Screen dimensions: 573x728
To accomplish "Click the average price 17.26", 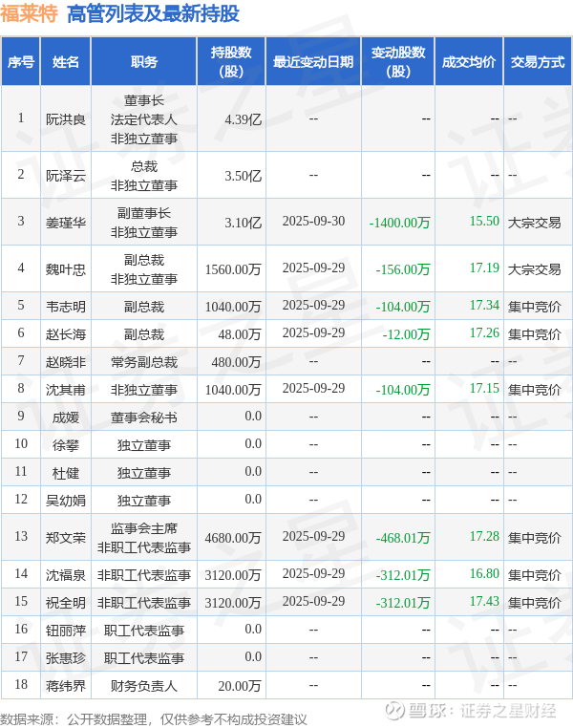I will [x=484, y=332].
